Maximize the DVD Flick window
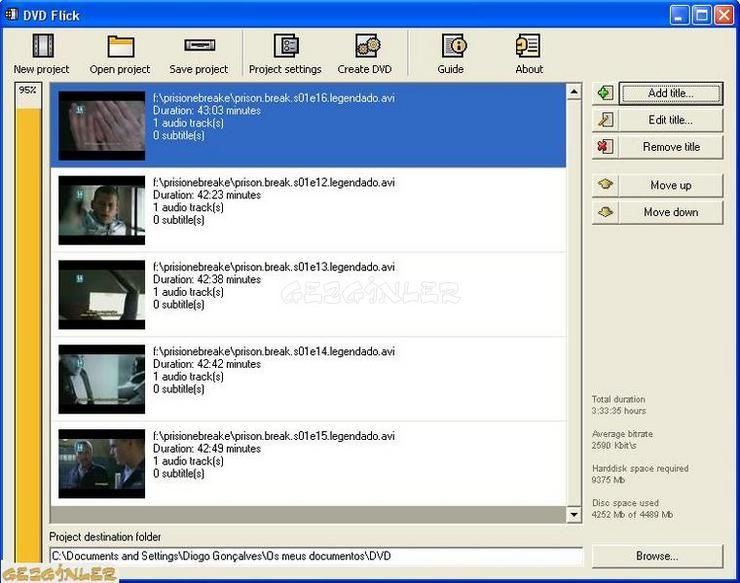The width and height of the screenshot is (740, 583). tap(701, 15)
